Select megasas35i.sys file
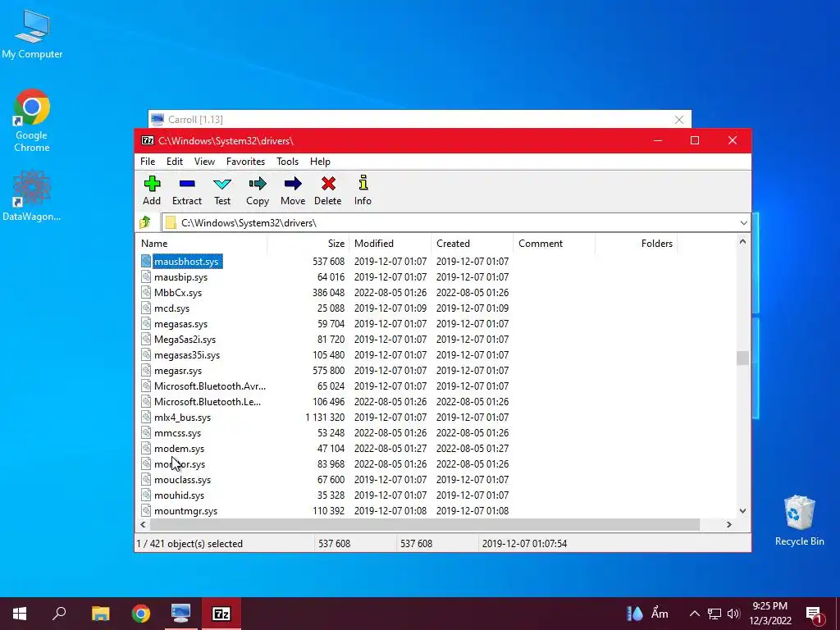 [187, 354]
